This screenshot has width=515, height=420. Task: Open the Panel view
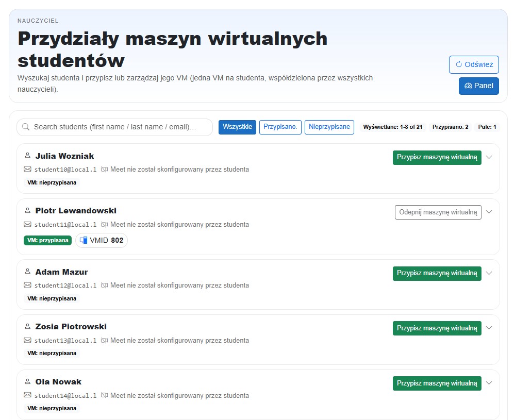478,86
